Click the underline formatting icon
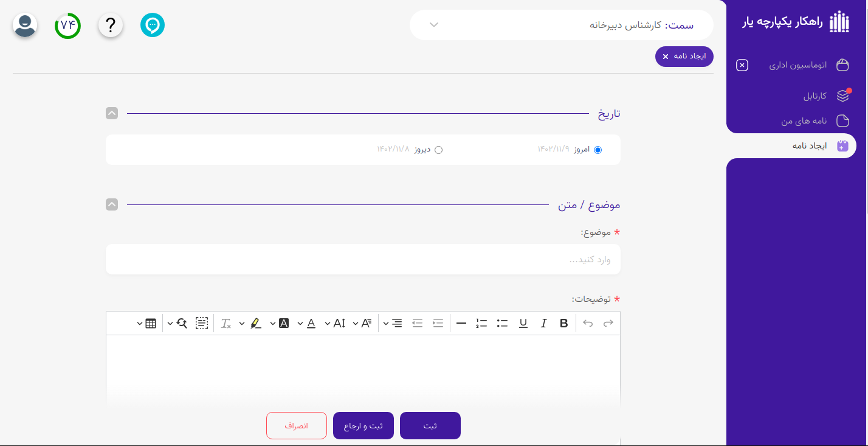 tap(523, 323)
